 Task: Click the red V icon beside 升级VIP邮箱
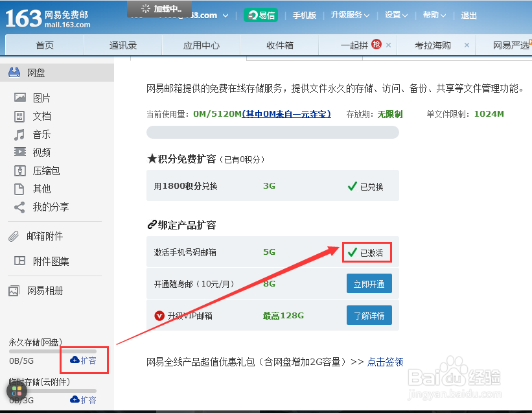(x=159, y=316)
